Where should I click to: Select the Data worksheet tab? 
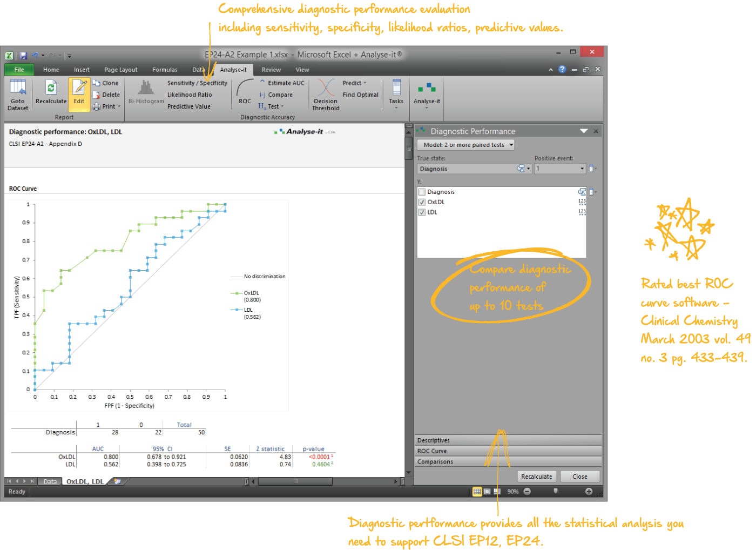(50, 481)
